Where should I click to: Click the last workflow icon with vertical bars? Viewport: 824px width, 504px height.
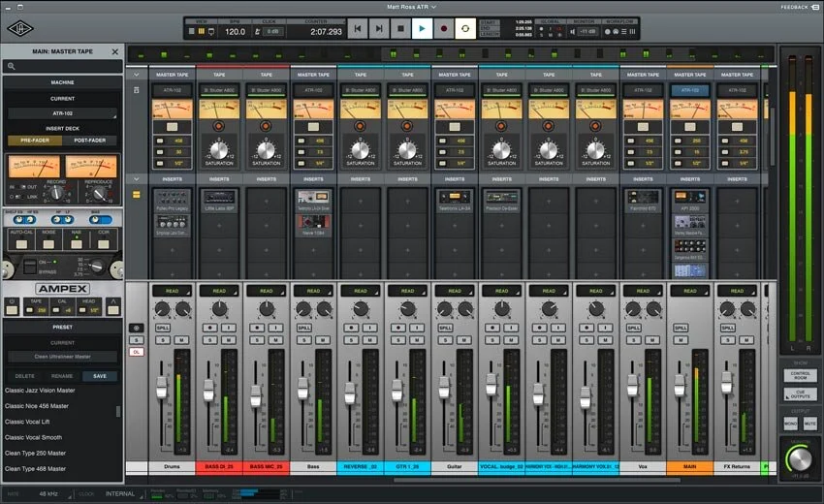[x=632, y=32]
